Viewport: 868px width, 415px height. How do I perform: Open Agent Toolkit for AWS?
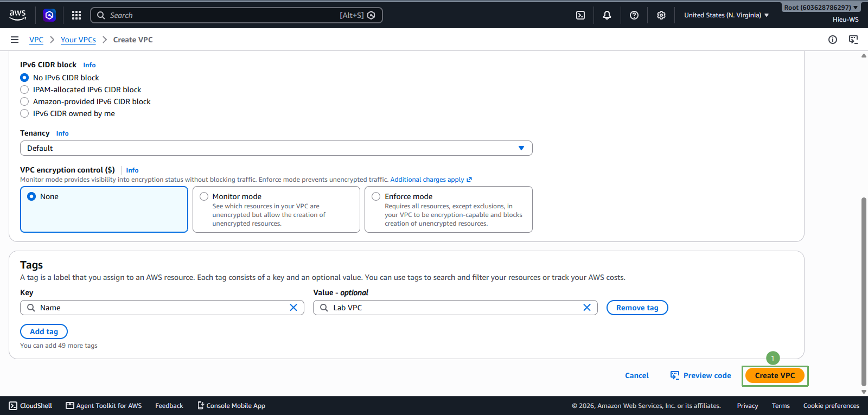[104, 406]
